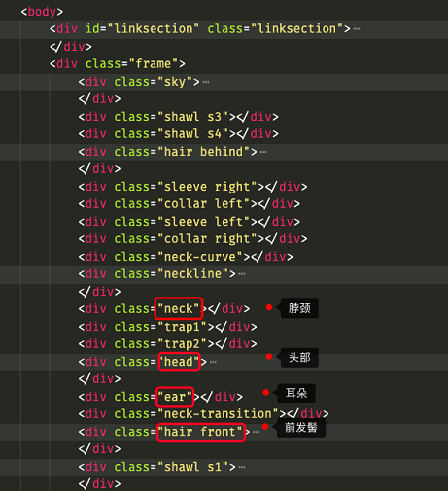Click the "sleeve right" div line
This screenshot has width=448, height=491.
click(x=192, y=187)
